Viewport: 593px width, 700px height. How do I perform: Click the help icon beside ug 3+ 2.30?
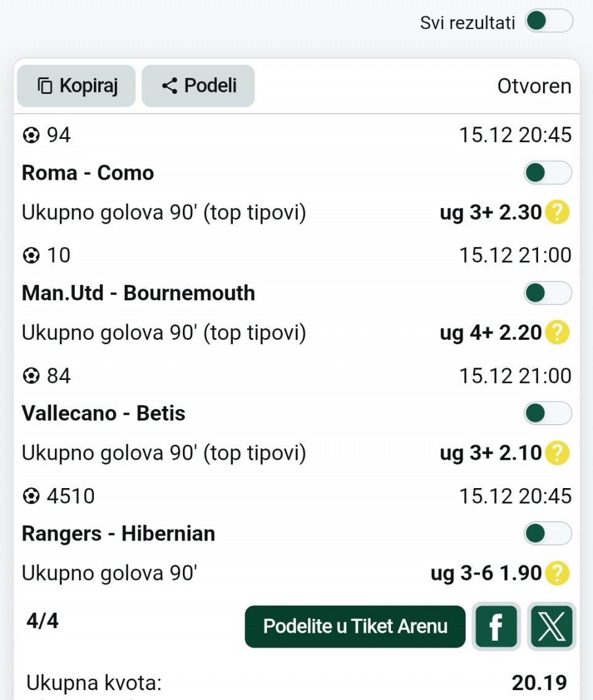pyautogui.click(x=557, y=213)
